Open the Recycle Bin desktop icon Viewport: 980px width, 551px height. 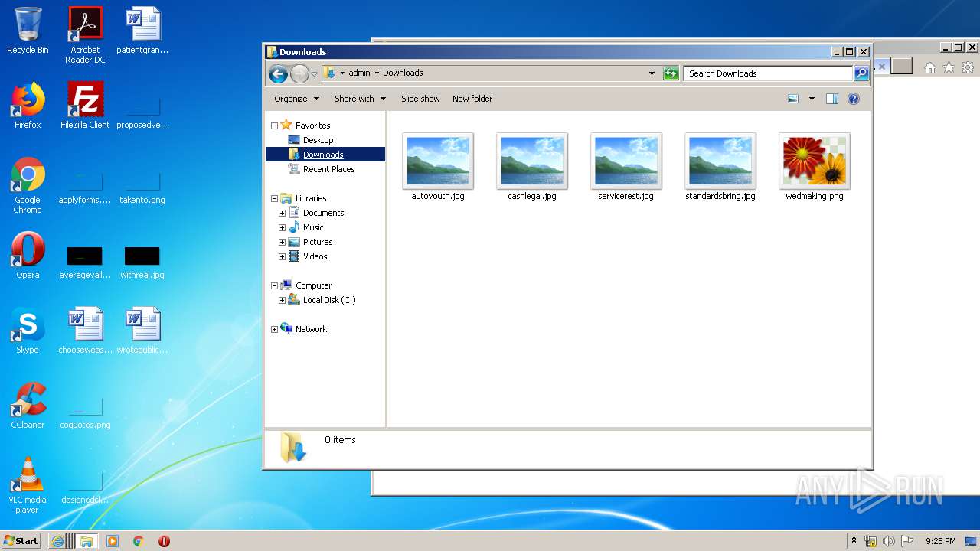[x=28, y=31]
